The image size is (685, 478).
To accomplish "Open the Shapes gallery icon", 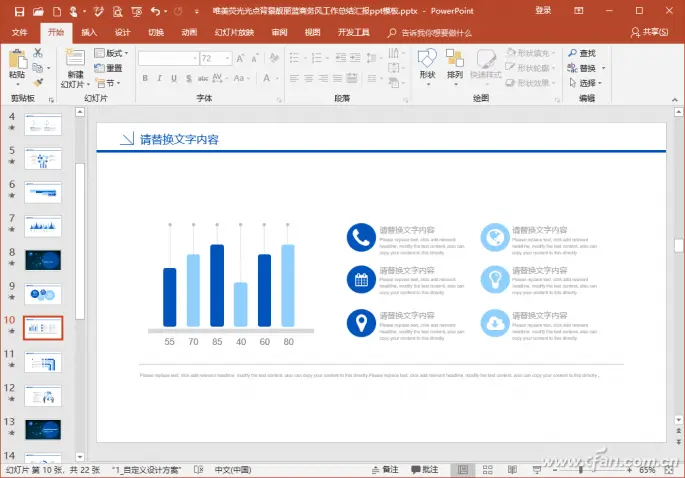I will [427, 65].
